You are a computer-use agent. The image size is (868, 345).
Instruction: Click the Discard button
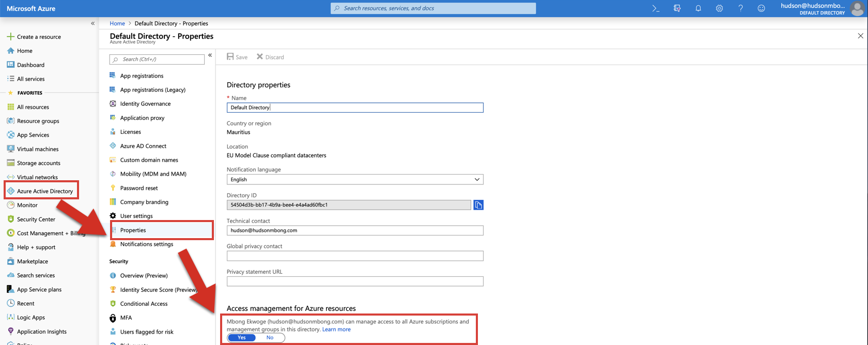[270, 57]
